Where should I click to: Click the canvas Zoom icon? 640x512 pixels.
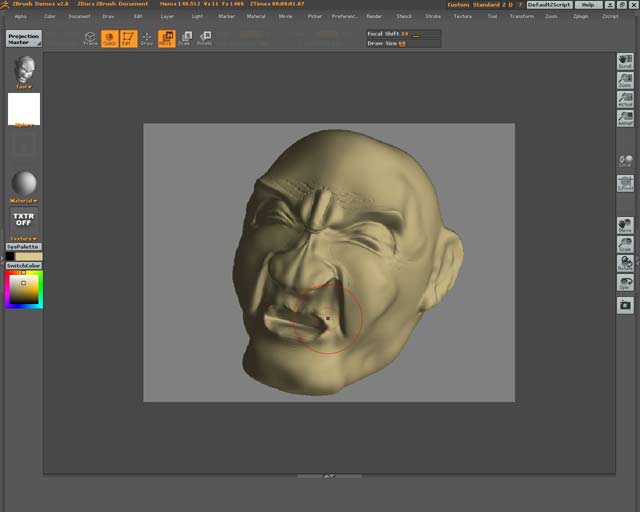(625, 80)
